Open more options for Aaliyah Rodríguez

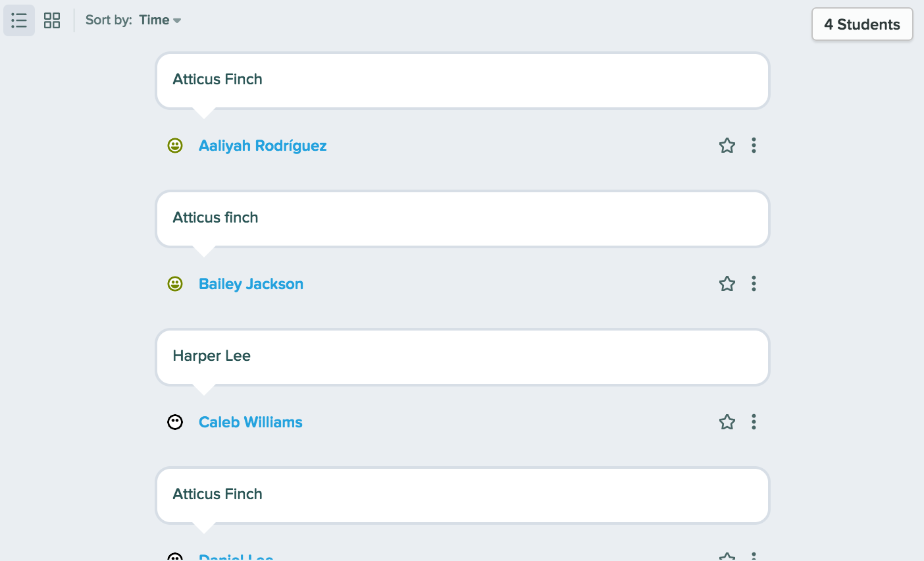pyautogui.click(x=754, y=146)
